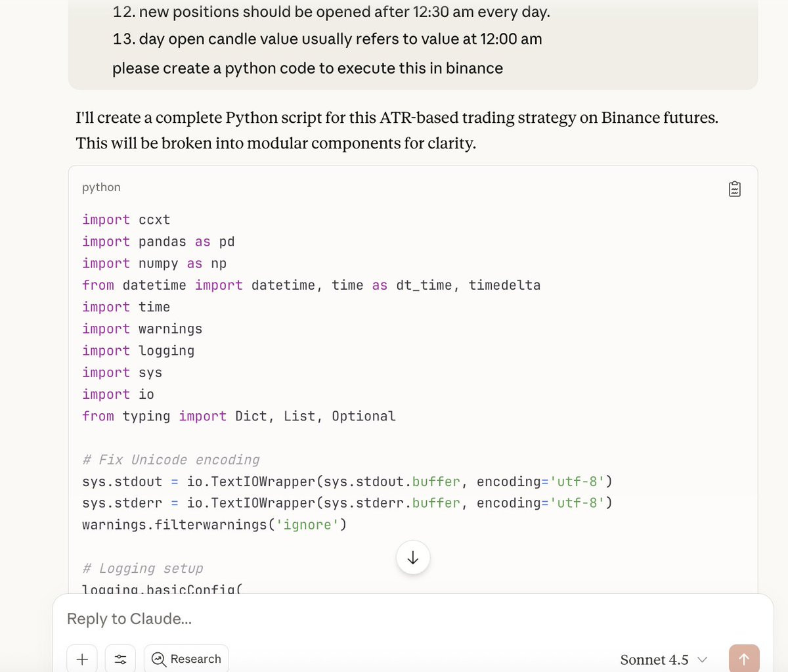
Task: Copy the python code block with clipboard icon
Action: pyautogui.click(x=735, y=189)
